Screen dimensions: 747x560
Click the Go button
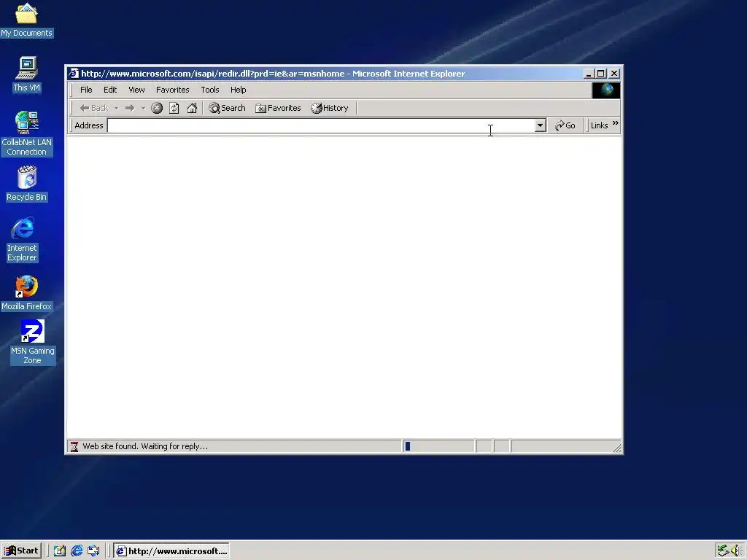565,125
